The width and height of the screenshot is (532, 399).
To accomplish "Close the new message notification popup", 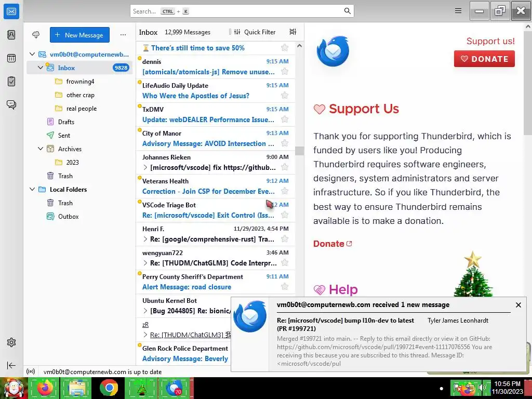I will (x=518, y=304).
